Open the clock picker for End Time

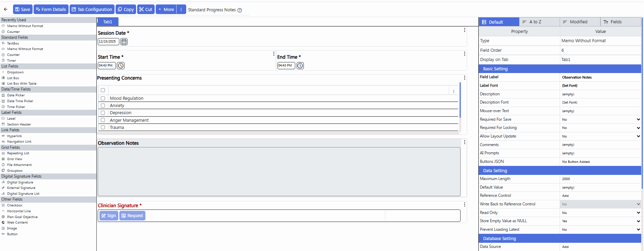(x=300, y=65)
